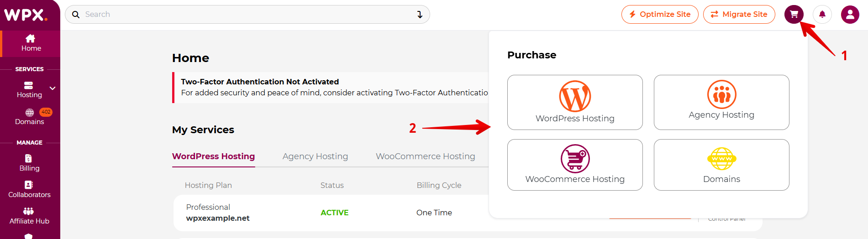This screenshot has height=239, width=868.
Task: Click the WPX logo
Action: point(26,15)
